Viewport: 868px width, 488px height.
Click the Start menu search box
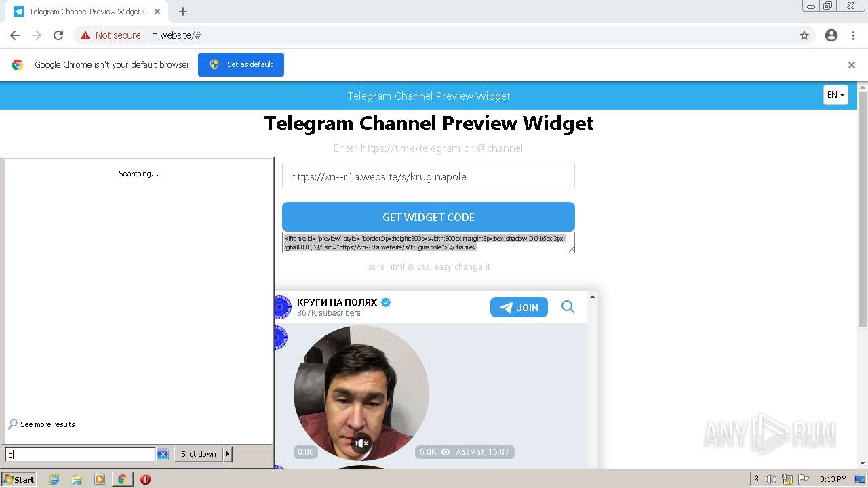click(80, 454)
